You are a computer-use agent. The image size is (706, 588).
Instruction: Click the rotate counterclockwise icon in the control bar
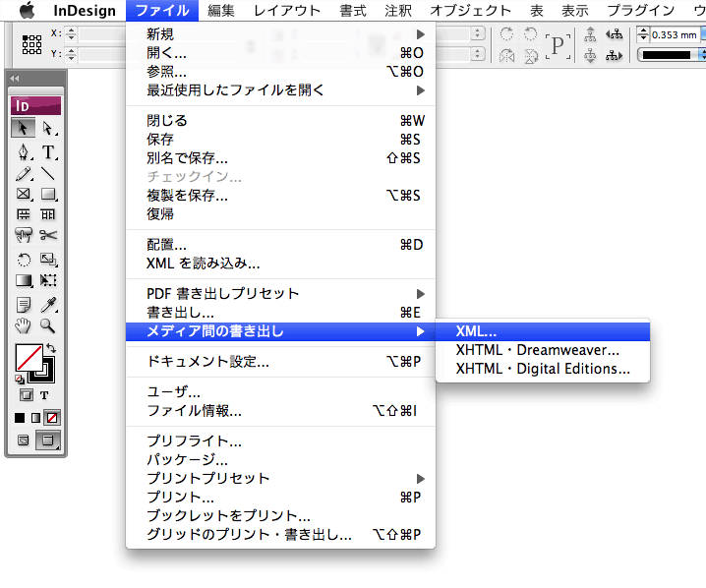tap(530, 33)
